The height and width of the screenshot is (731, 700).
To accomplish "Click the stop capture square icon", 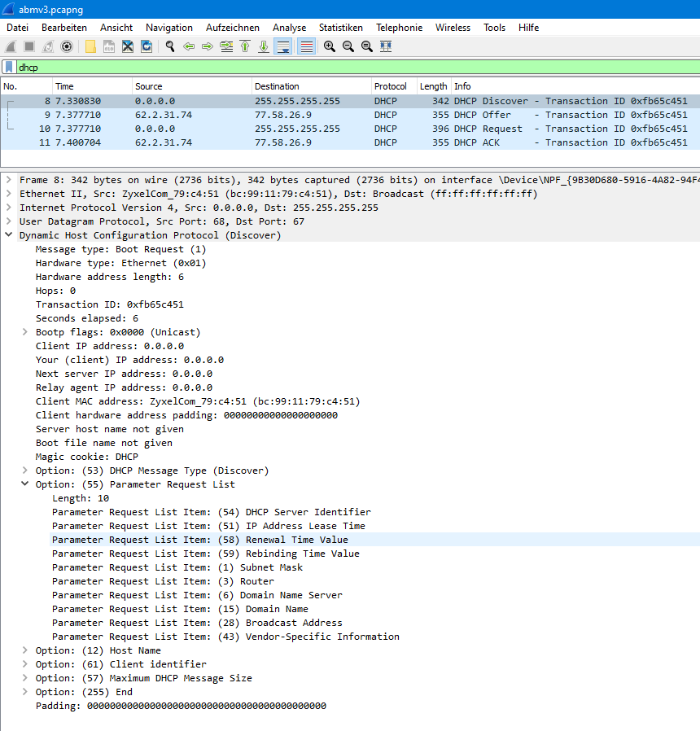I will click(x=28, y=46).
